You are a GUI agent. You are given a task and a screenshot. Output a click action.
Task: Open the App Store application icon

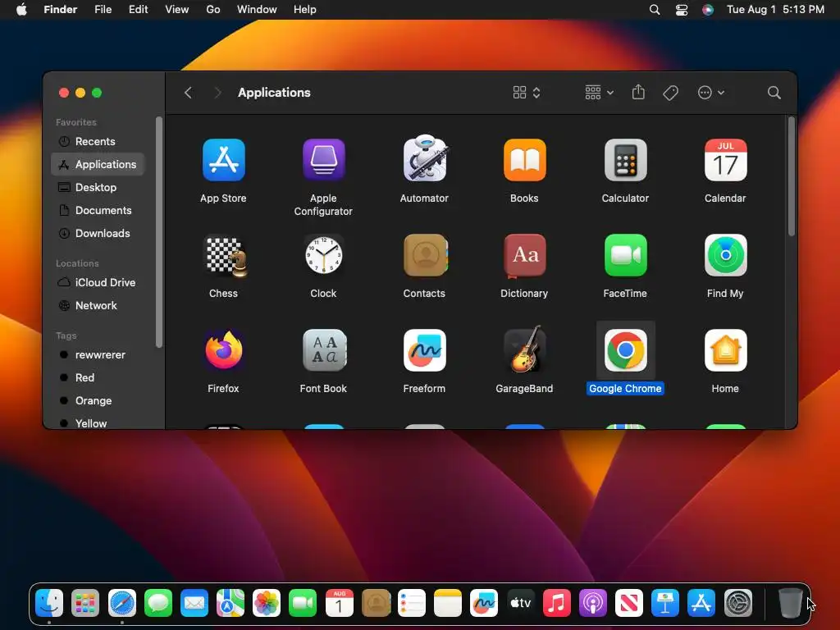coord(223,160)
